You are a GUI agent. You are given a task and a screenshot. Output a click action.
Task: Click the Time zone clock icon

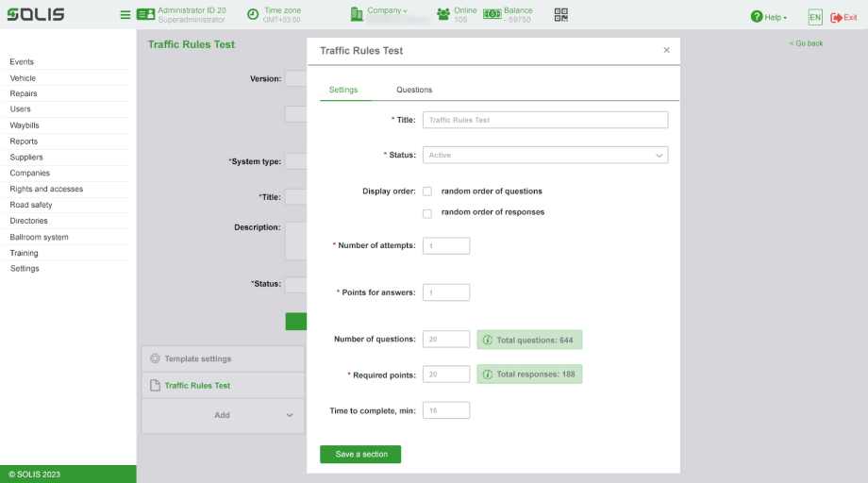[x=253, y=14]
